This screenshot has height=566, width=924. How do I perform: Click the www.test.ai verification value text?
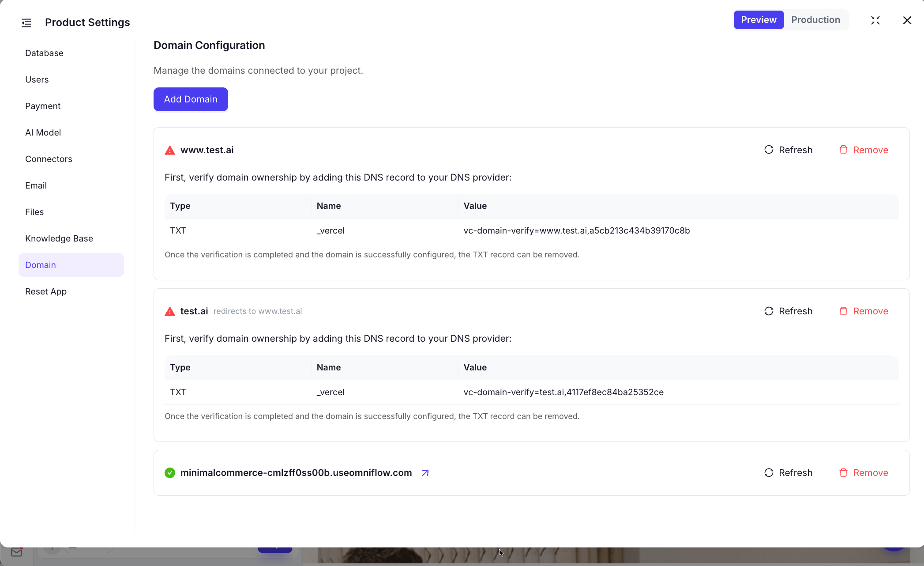point(576,230)
